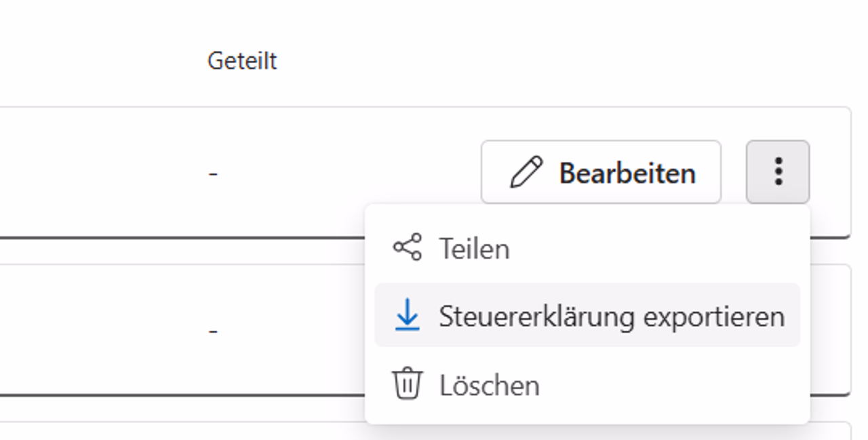Open the Bearbeiten button
This screenshot has height=440, width=868.
601,172
